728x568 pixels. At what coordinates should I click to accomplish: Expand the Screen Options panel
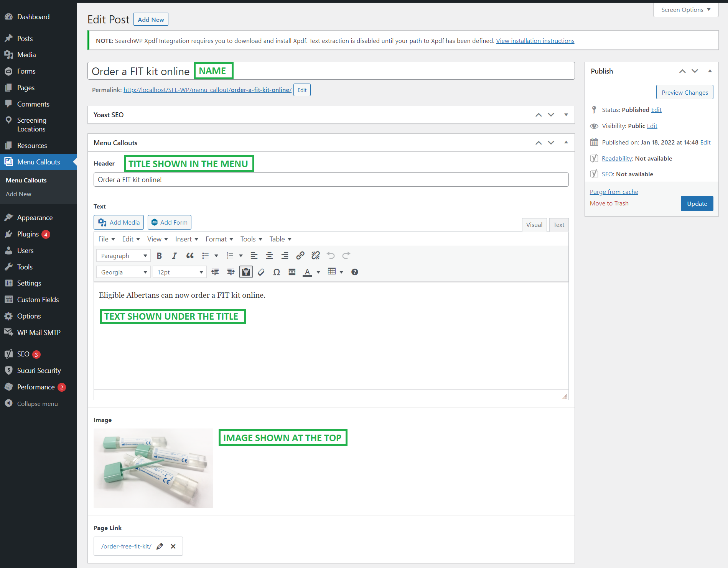(x=685, y=10)
